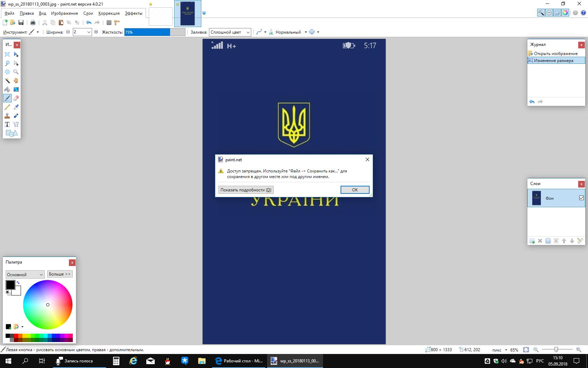This screenshot has height=368, width=588.
Task: Select the Zoom magnifier tool in toolbox
Action: 16,72
